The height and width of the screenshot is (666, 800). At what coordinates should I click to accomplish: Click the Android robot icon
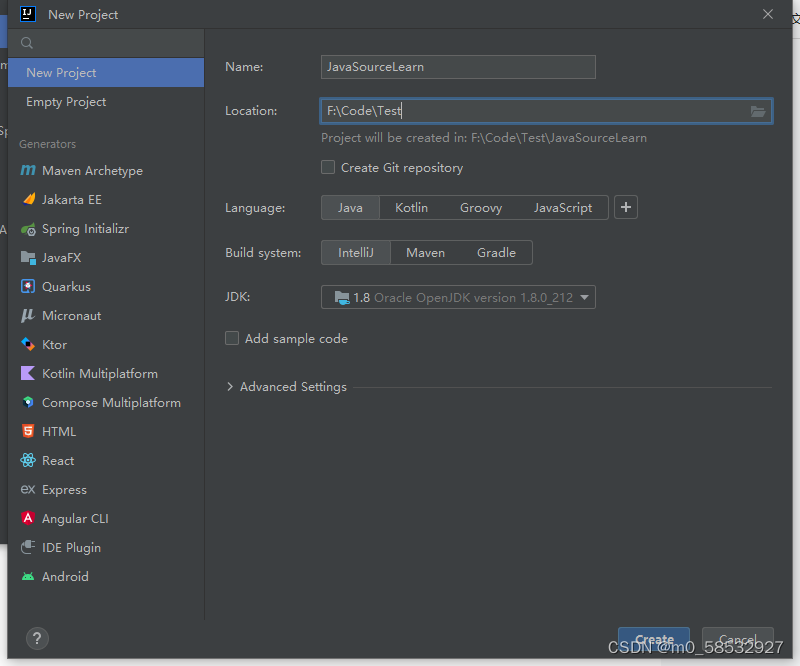pyautogui.click(x=28, y=576)
